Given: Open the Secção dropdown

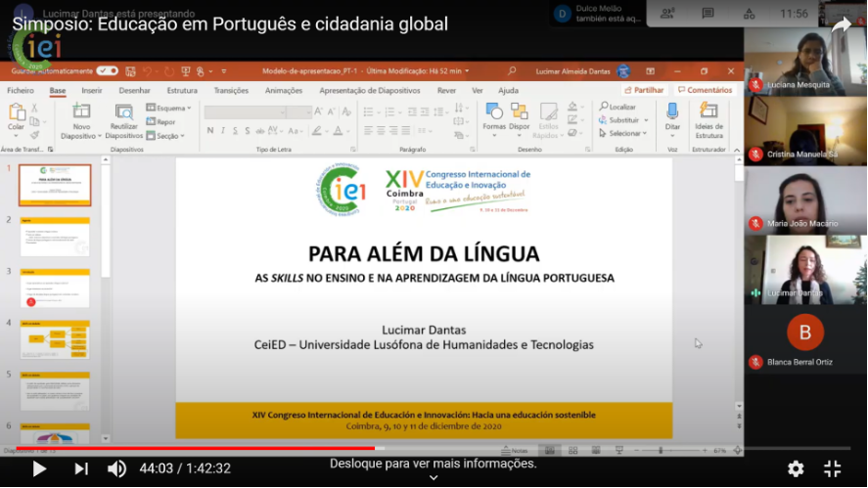Looking at the screenshot, I should [165, 136].
